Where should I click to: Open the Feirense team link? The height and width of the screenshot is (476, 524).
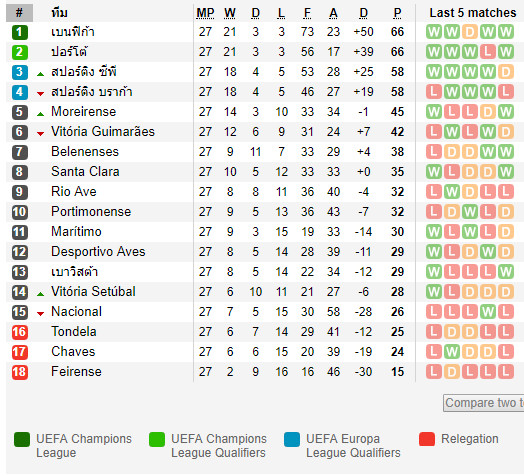click(x=76, y=372)
